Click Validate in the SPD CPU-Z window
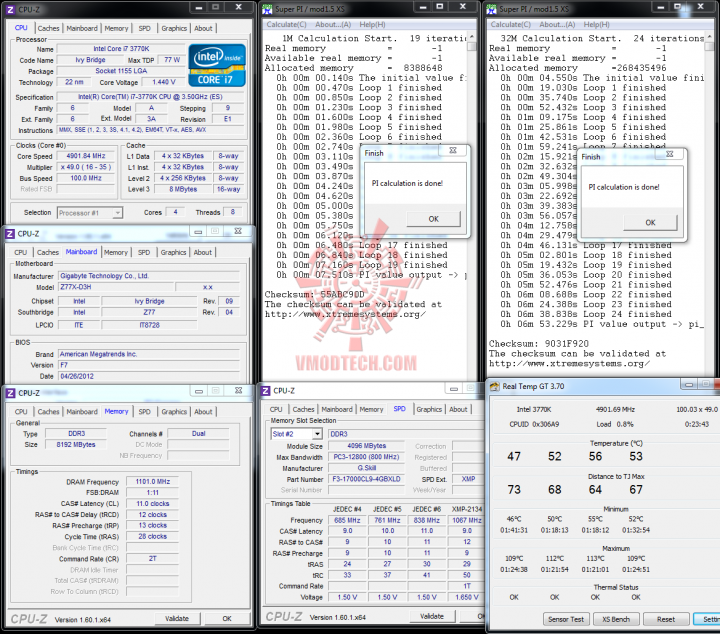 [432, 616]
